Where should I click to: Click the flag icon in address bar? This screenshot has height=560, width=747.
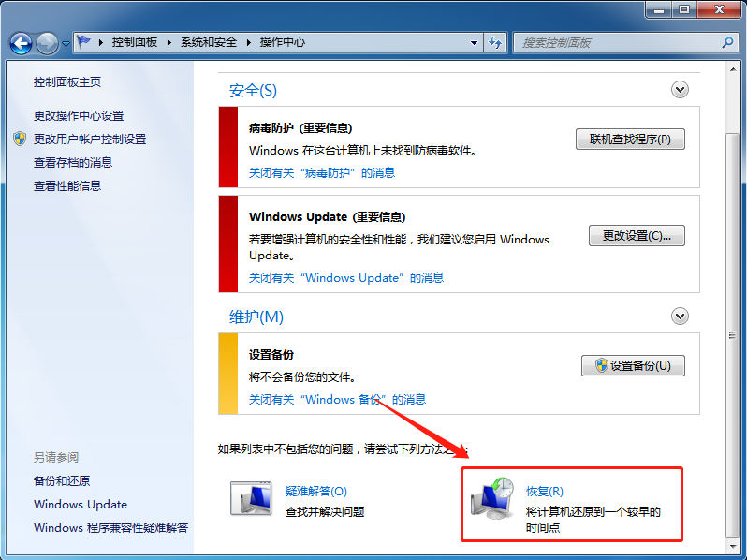pos(84,42)
